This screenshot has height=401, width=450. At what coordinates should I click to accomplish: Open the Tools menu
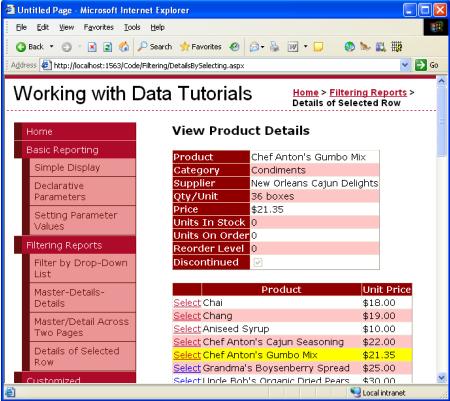pyautogui.click(x=132, y=27)
